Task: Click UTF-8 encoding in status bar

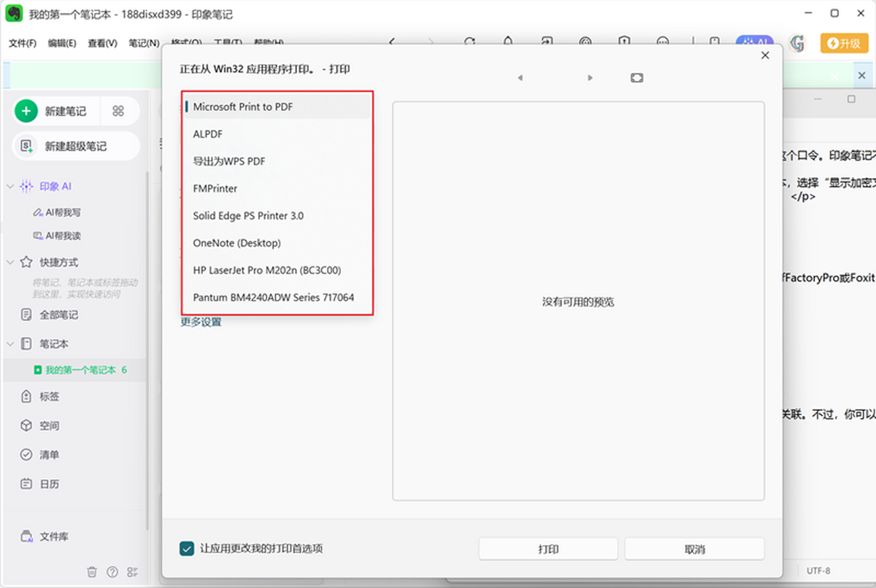Action: point(818,570)
